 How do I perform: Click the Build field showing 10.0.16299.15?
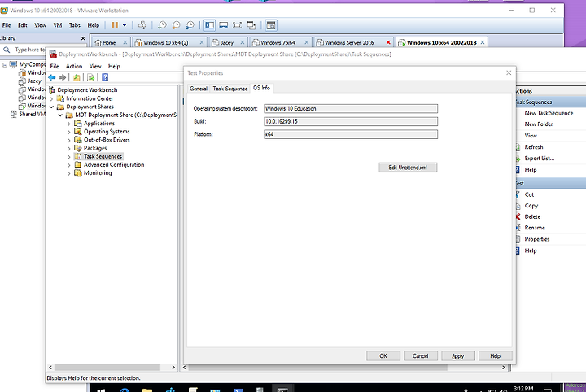point(351,121)
